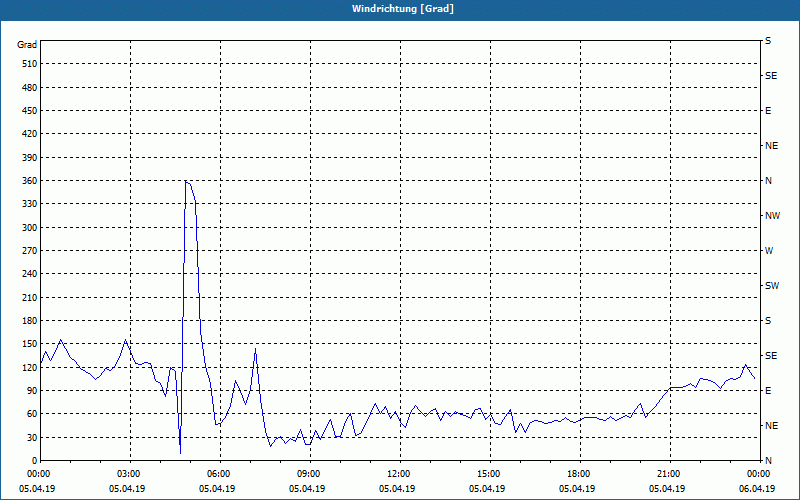
Task: Select the 390 y-axis value
Action: [x=30, y=158]
